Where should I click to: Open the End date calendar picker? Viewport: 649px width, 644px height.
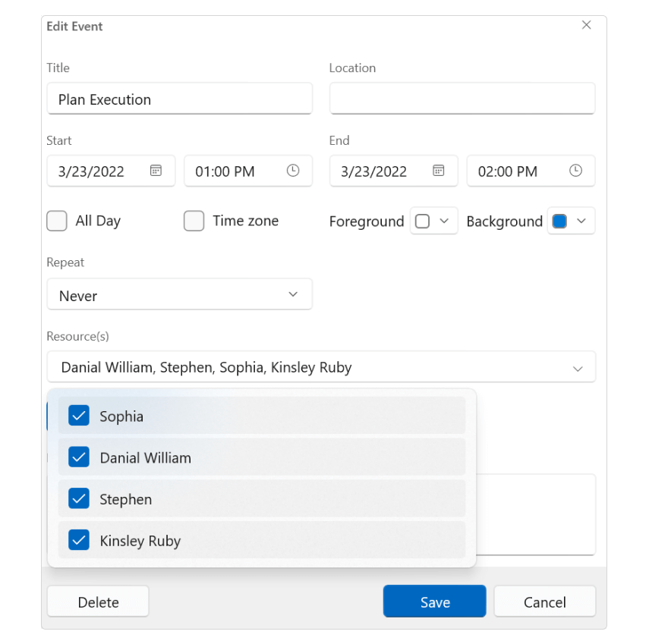[x=437, y=171]
